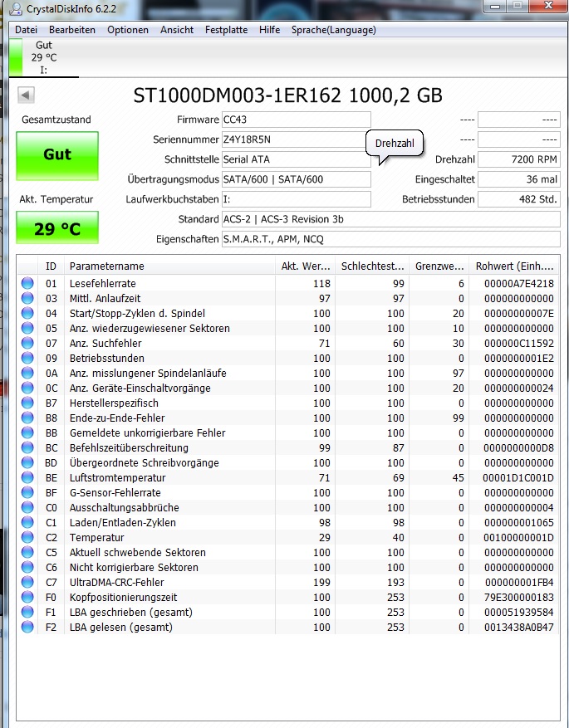Click the status orb for Luftstromtemperatur
Screen dimensions: 569x728
(x=27, y=477)
